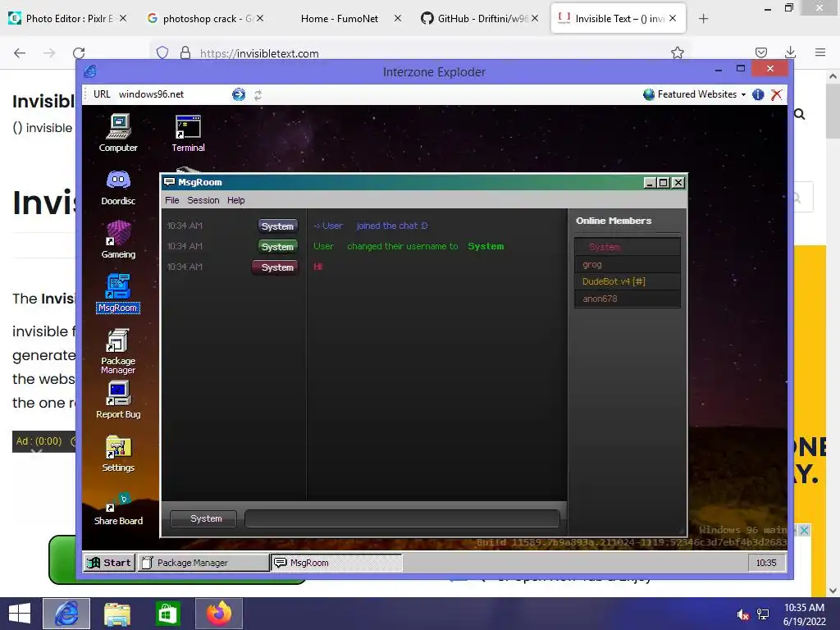Open the Session menu in MsgRoom
Screen dimensions: 840x630
203,200
